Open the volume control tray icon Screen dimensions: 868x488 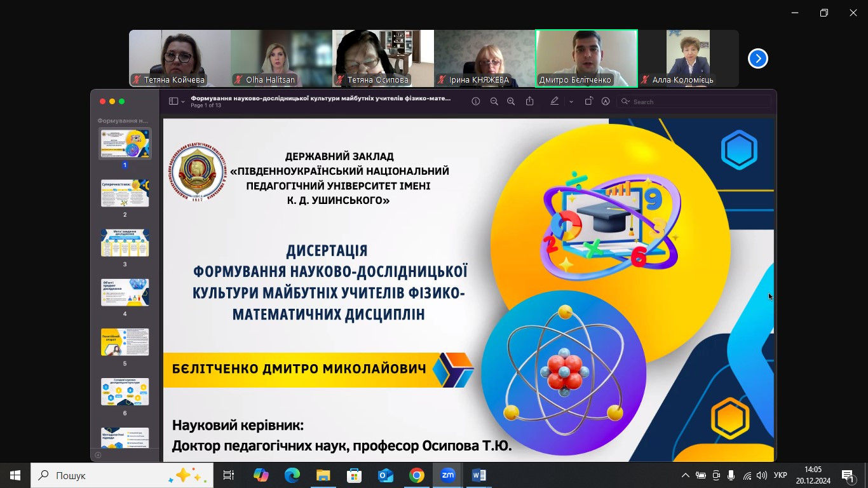[762, 475]
